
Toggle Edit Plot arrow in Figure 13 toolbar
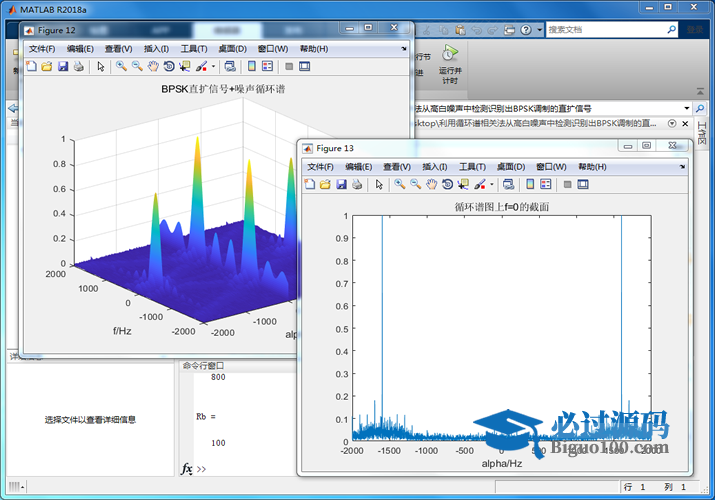point(379,185)
